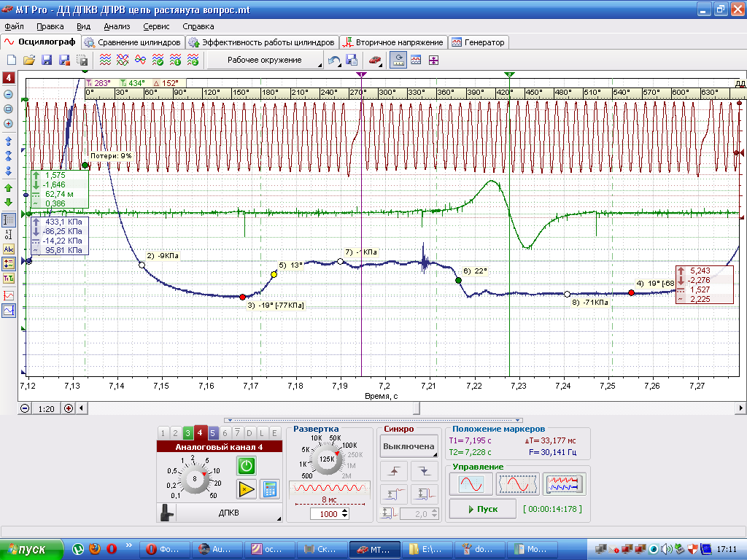Select channel 3 selector button
Viewport: 747px width, 560px height.
187,433
